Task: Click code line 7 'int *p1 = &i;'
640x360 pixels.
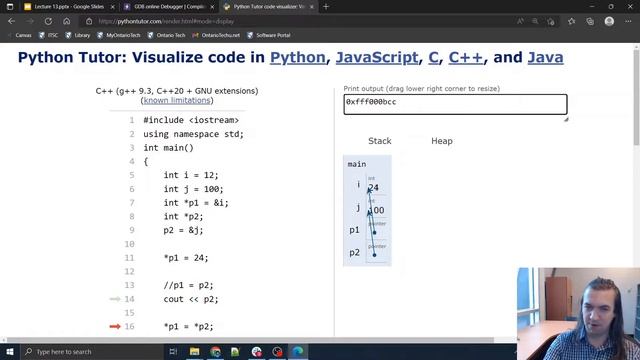Action: tap(196, 203)
